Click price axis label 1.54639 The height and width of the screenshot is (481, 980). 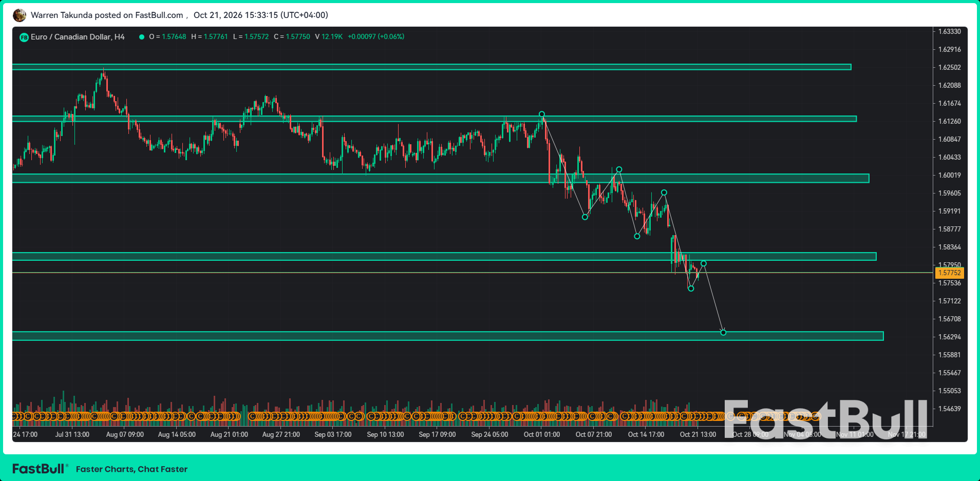coord(949,409)
